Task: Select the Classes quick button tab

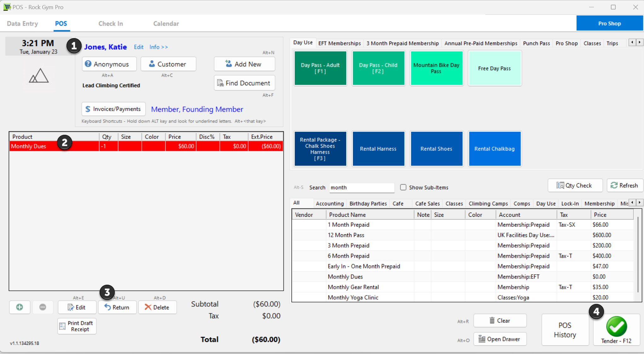Action: (x=592, y=43)
